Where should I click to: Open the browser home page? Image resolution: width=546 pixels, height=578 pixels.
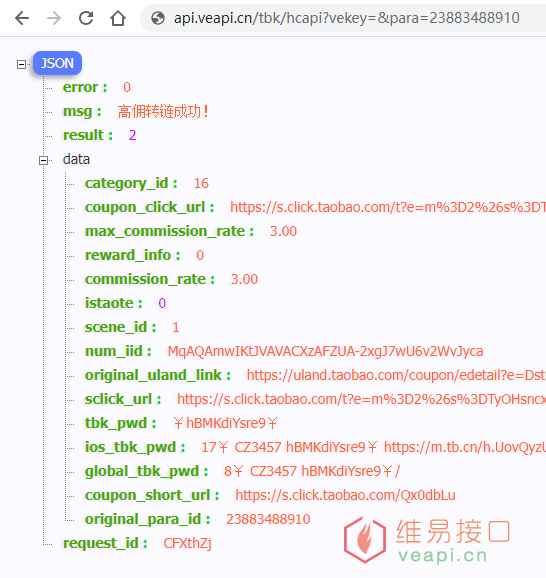tap(118, 18)
